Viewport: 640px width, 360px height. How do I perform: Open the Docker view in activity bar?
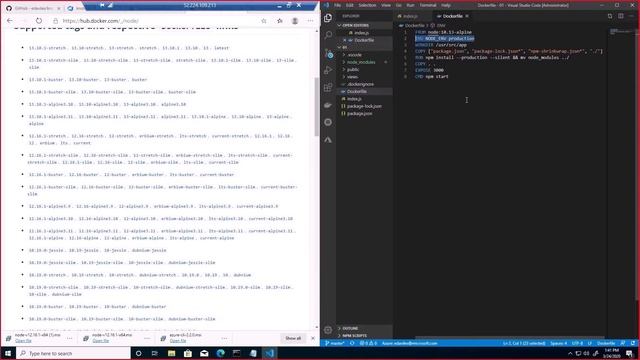pyautogui.click(x=328, y=105)
